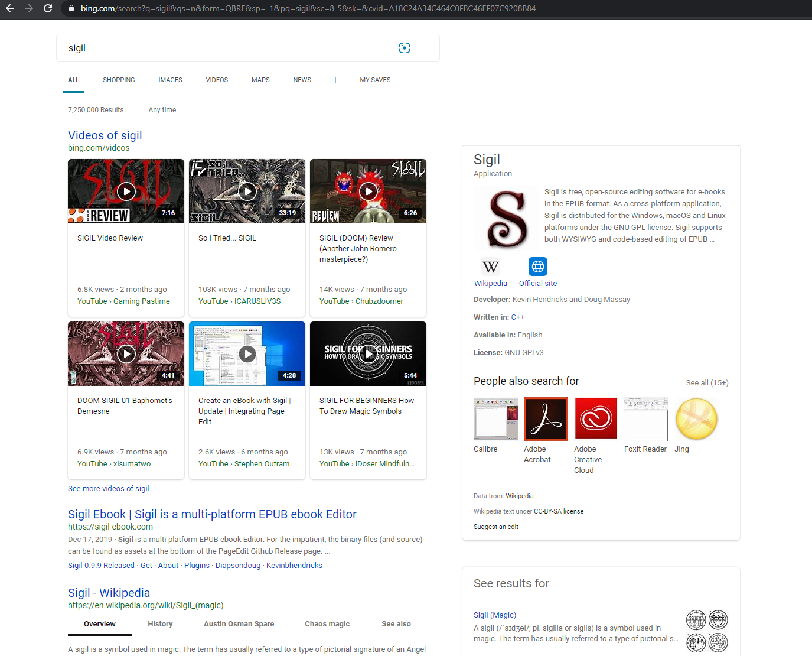The width and height of the screenshot is (812, 656).
Task: Click the CC-BY-SA license link
Action: click(559, 512)
